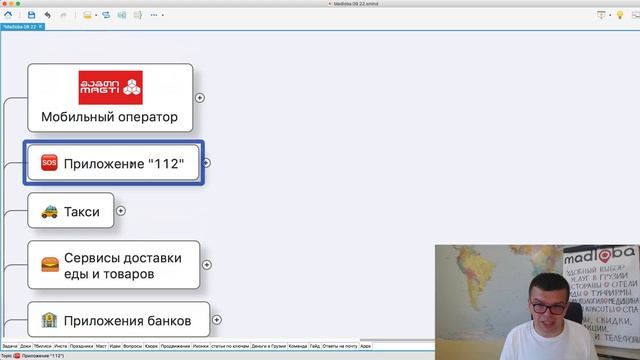This screenshot has width=640, height=360.
Task: Insert a new topic with yellow icon
Action: pos(87,15)
